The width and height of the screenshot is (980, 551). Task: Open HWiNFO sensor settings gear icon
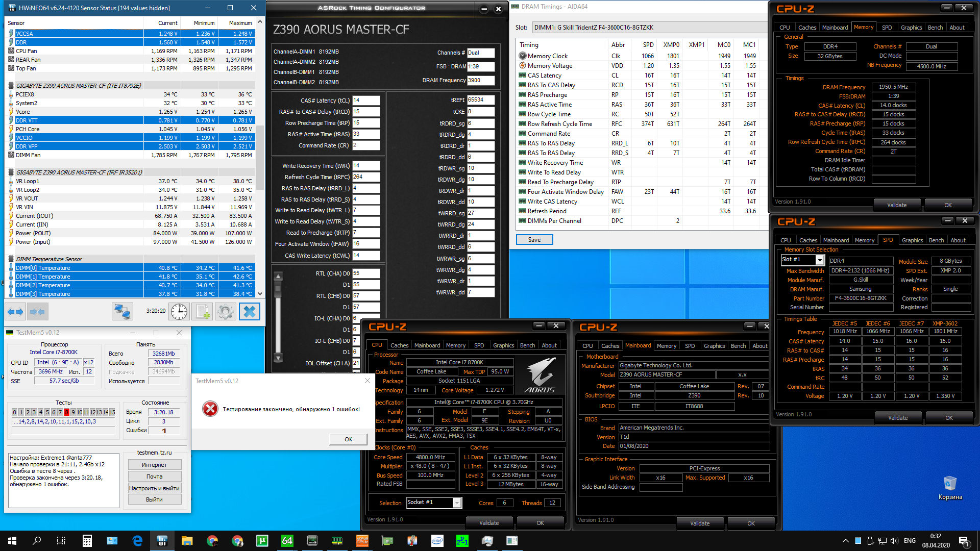[x=226, y=311]
